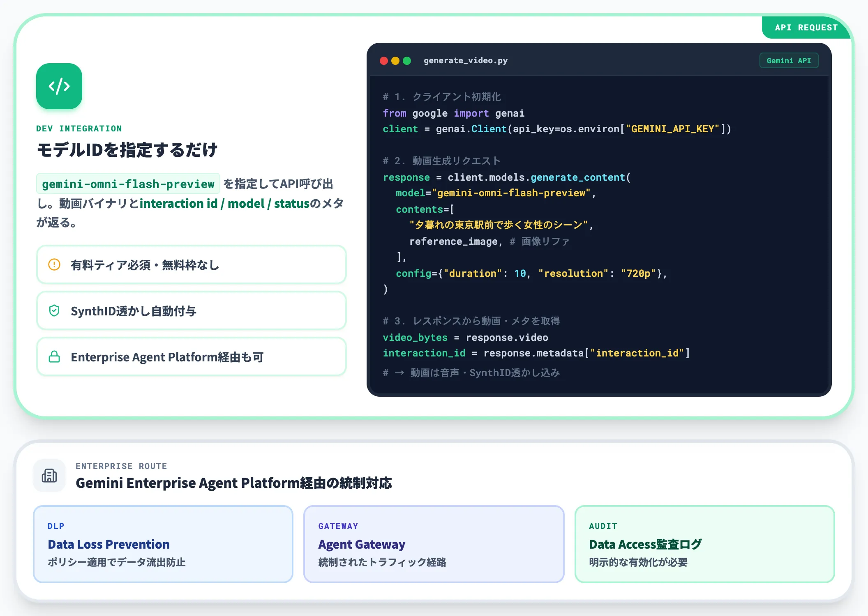The width and height of the screenshot is (868, 616).
Task: Click the model="gemini-omni-flash-preview" code line
Action: coord(496,193)
